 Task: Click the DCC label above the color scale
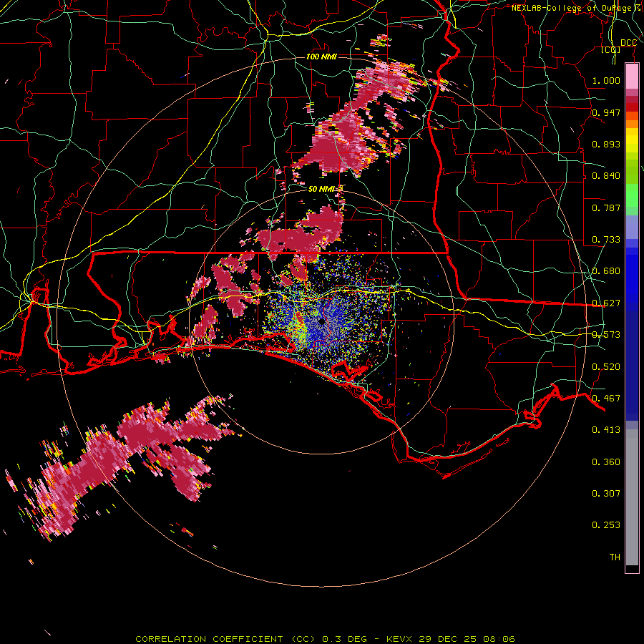628,43
